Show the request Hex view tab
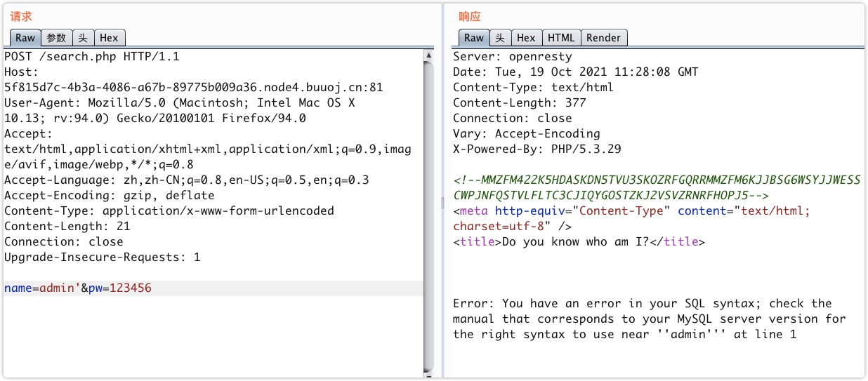868x381 pixels. (x=109, y=38)
